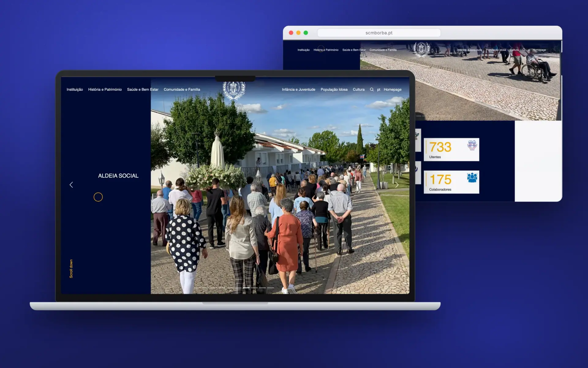Open Saúde e Bem Estar on the laptop
This screenshot has height=368, width=588.
pyautogui.click(x=143, y=90)
